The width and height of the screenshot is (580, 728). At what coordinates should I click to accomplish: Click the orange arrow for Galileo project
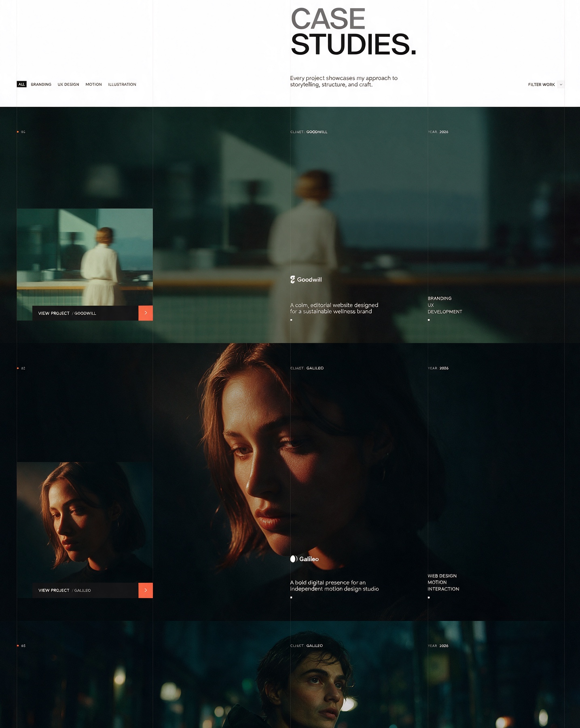coord(146,590)
